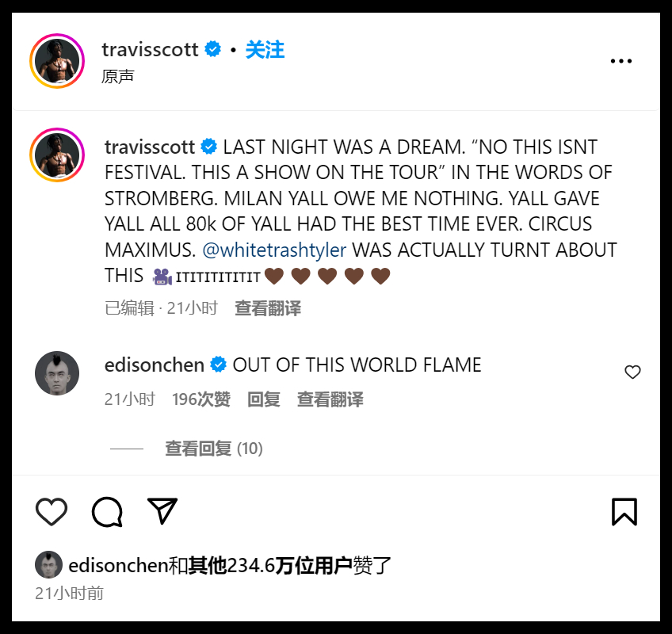This screenshot has width=672, height=634.
Task: Save post with the bookmark icon
Action: click(624, 511)
